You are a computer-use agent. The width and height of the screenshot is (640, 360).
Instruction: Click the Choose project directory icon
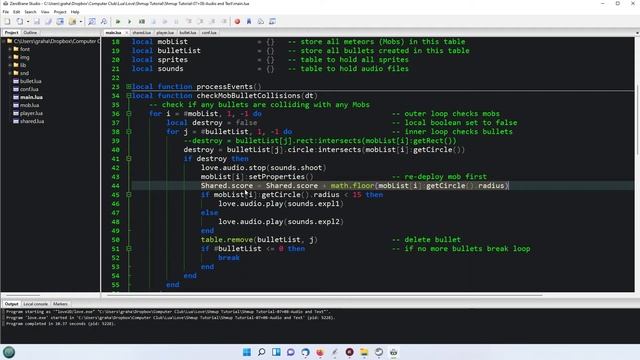pos(72,21)
